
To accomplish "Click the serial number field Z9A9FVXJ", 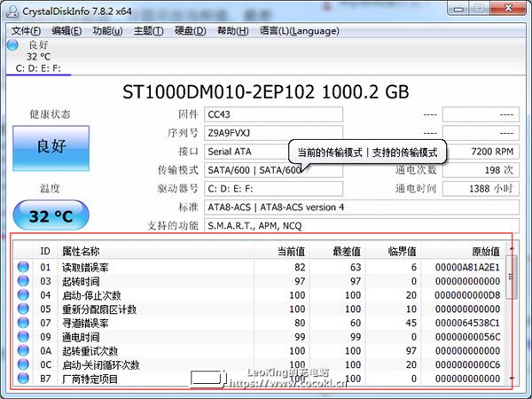I will click(273, 133).
